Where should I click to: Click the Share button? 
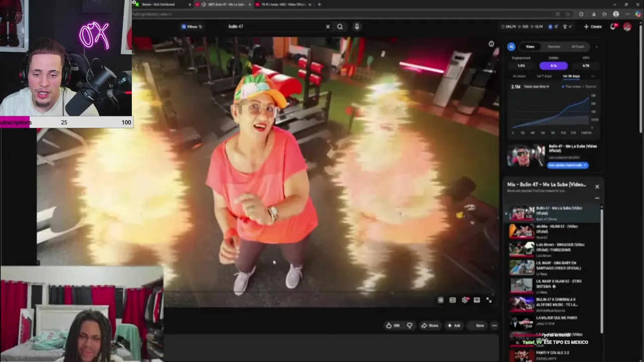pos(430,326)
